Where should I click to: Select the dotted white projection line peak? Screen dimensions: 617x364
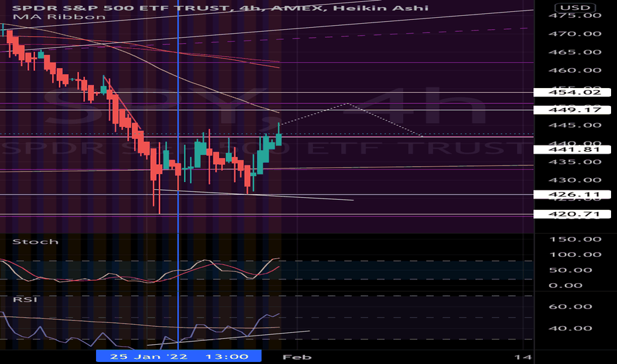point(348,104)
